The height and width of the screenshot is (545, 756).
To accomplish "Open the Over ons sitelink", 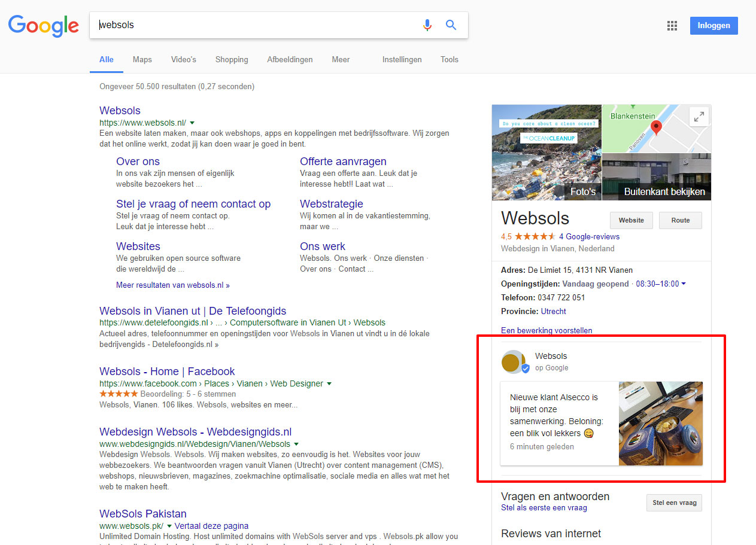I will 138,162.
